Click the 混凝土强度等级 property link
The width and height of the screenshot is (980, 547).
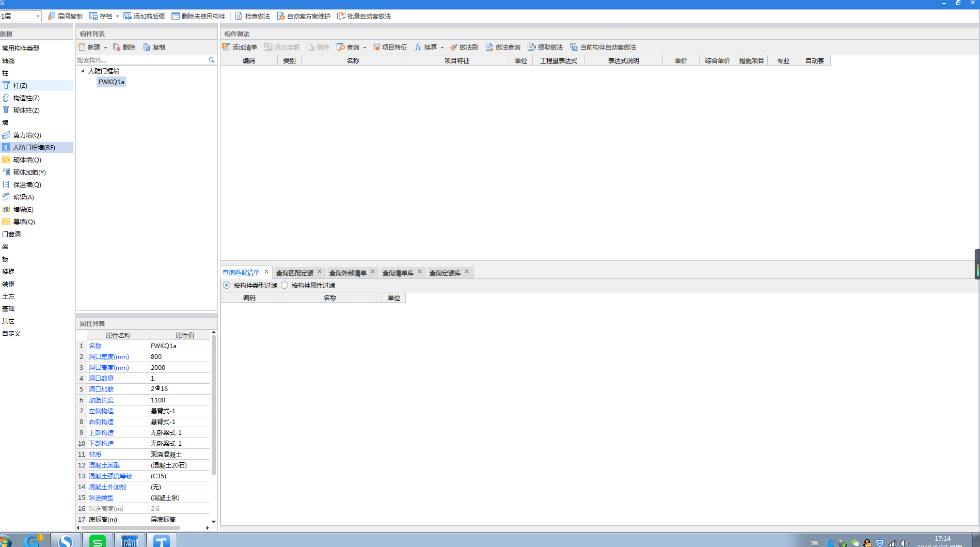click(110, 476)
